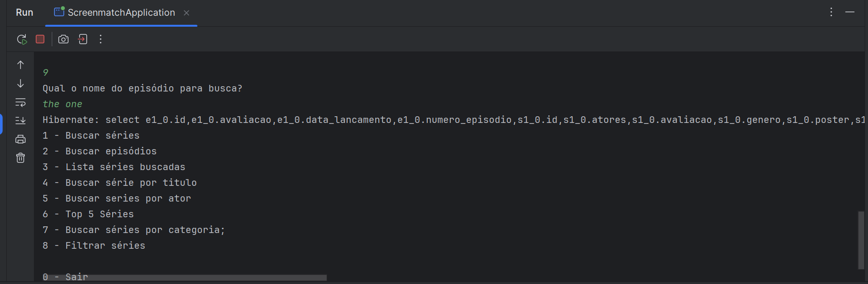Select the ScreenmatchApplication run tab

121,13
